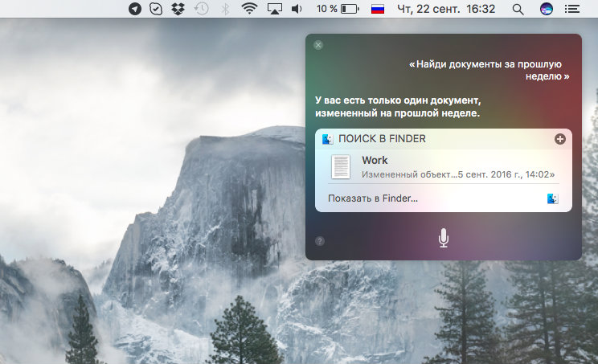The width and height of the screenshot is (598, 364).
Task: Open date and time Чт, 22 сент. 16:32
Action: pos(446,9)
